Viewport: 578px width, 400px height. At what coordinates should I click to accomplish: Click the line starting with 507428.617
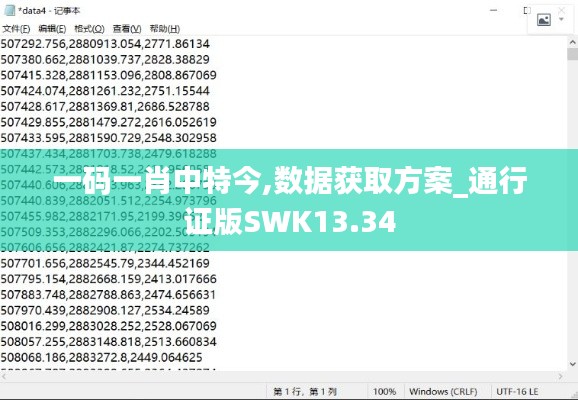coord(105,107)
